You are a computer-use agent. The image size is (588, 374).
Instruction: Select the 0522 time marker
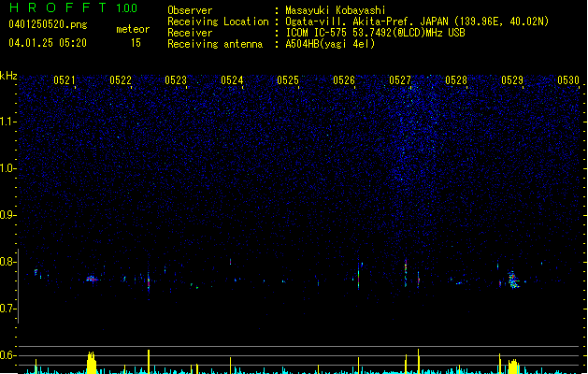(121, 80)
